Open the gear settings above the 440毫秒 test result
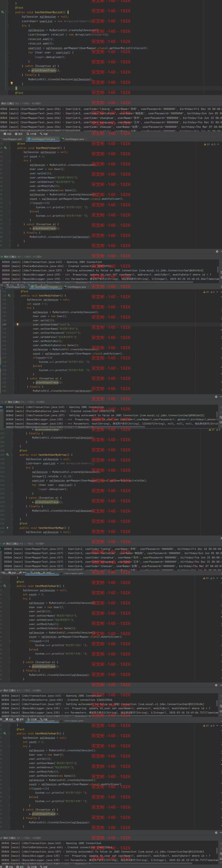The height and width of the screenshot is (868, 222). pyautogui.click(x=216, y=397)
